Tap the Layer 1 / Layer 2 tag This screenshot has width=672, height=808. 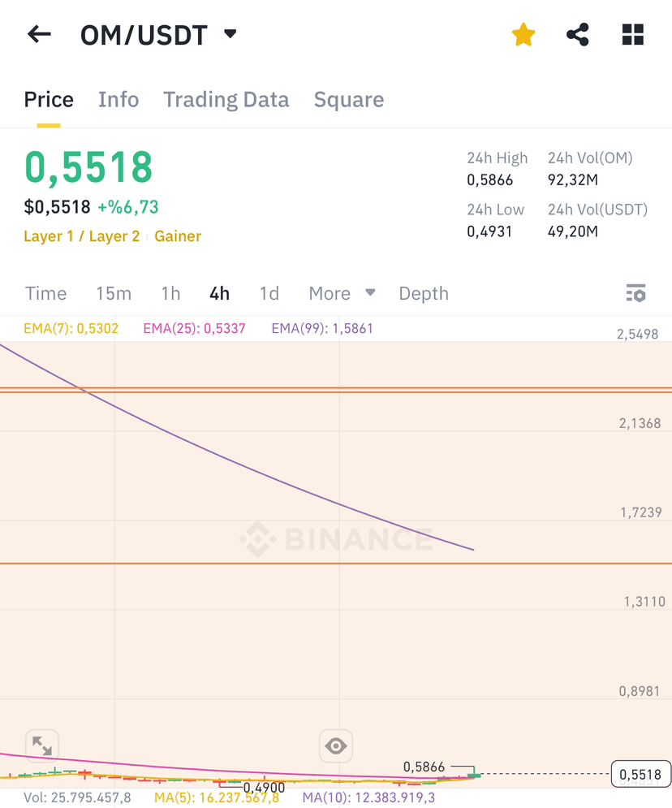[x=82, y=236]
